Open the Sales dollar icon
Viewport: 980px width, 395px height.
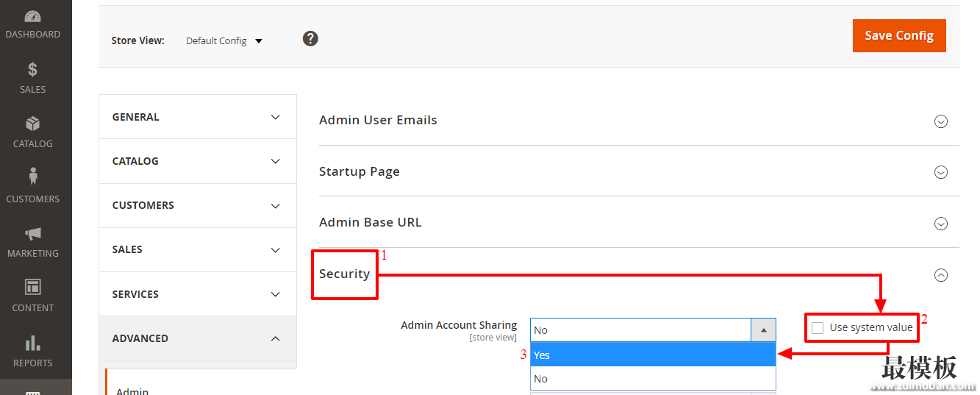(32, 70)
